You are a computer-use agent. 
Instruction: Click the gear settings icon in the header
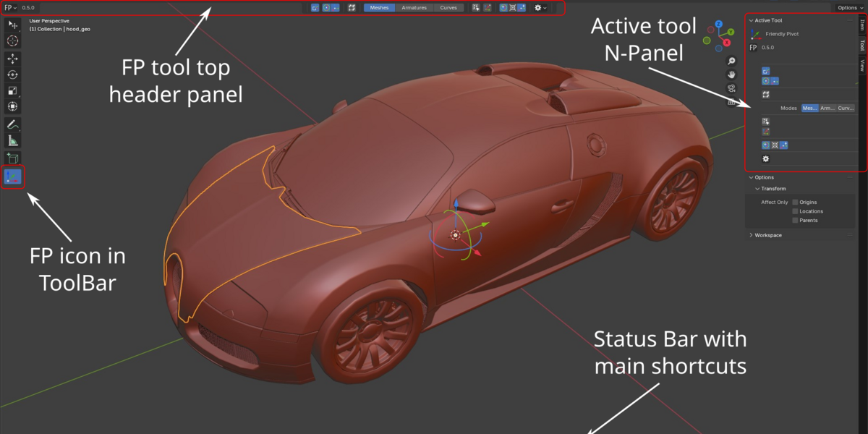pyautogui.click(x=538, y=7)
